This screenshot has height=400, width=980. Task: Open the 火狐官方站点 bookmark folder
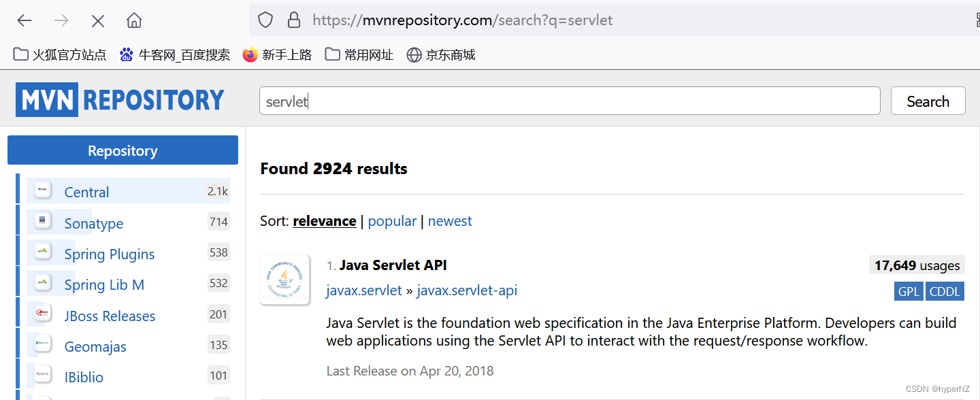point(60,55)
